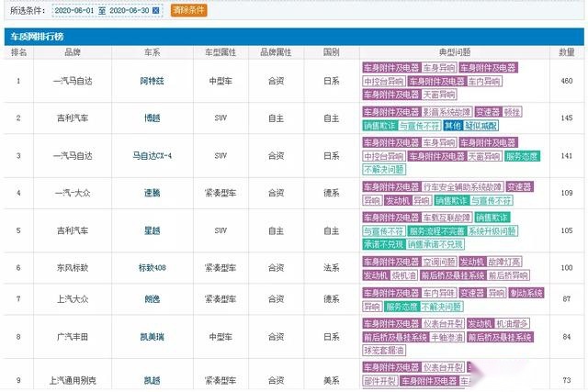The image size is (588, 392).
Task: Select the 部件开裂 tag in 凯越 row
Action: point(379,381)
